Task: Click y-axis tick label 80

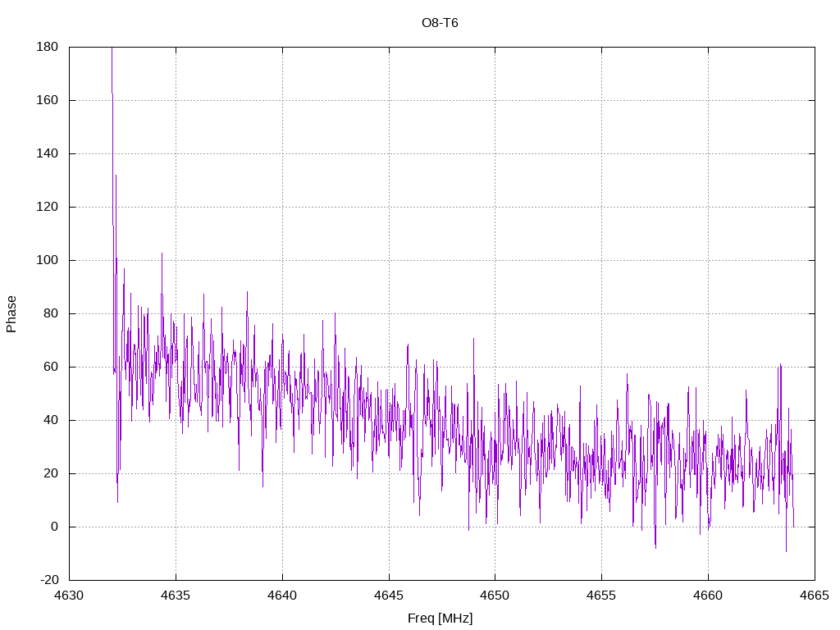Action: pyautogui.click(x=51, y=313)
